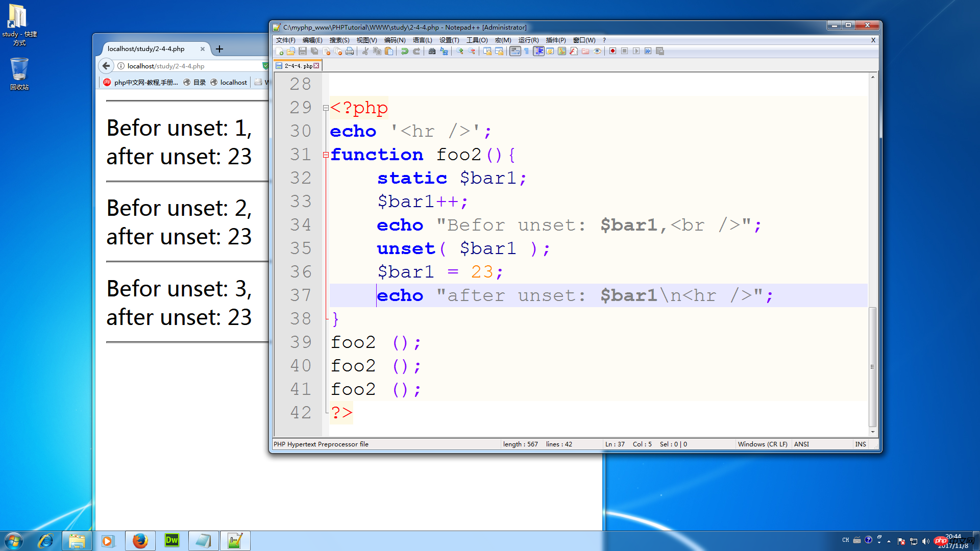The image size is (980, 551).
Task: Open the 搜索(S) menu
Action: tap(339, 40)
